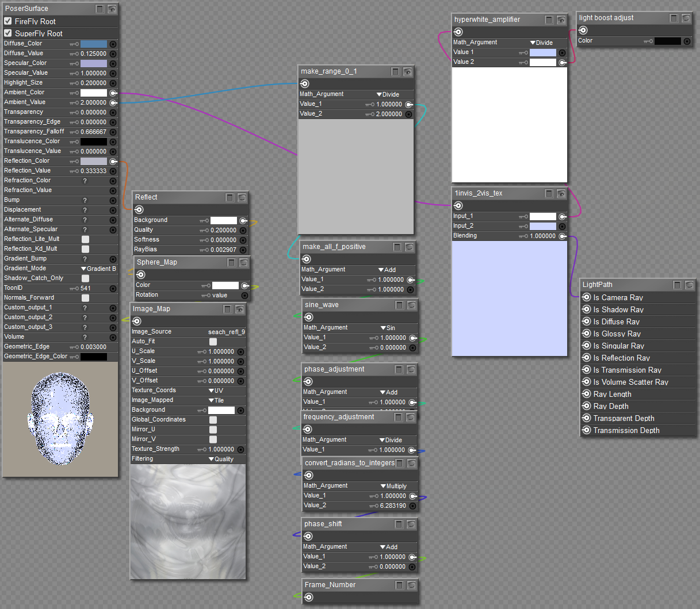Open make_range_0_1 node options menu icon
Screen dimensions: 700x609
pyautogui.click(x=396, y=72)
